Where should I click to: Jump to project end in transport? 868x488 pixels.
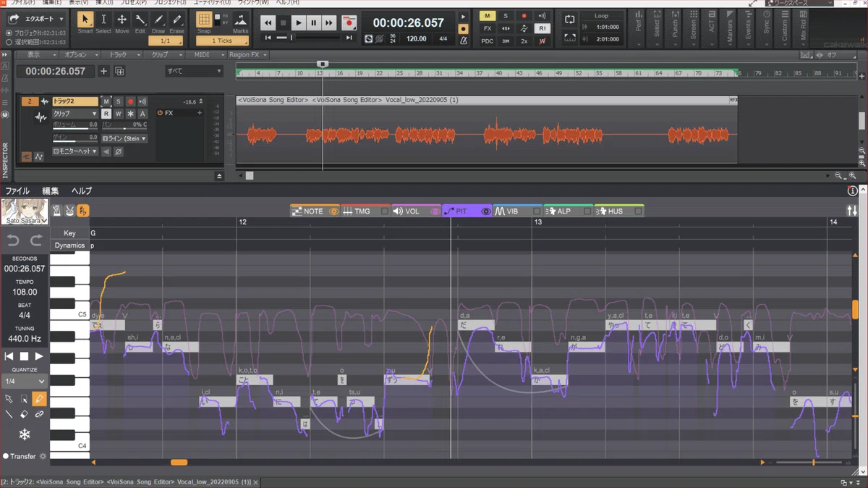point(349,38)
